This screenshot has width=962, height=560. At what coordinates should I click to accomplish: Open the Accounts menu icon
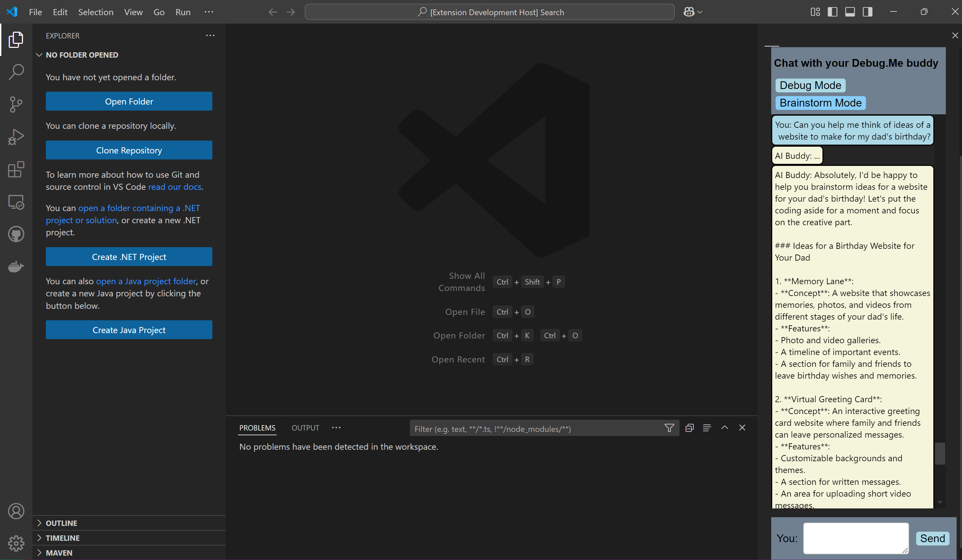coord(16,511)
